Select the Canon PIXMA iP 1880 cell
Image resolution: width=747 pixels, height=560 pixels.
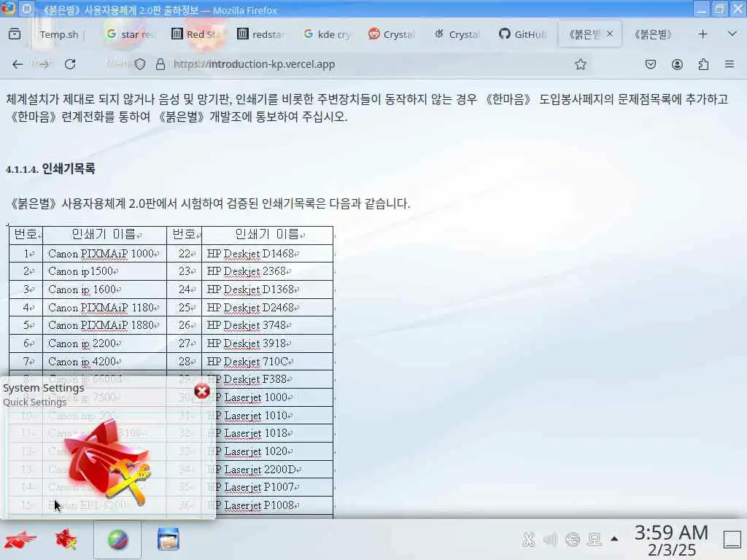[105, 326]
